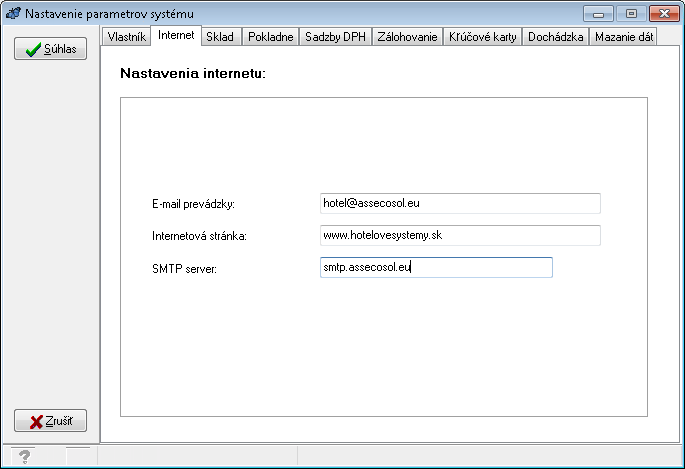Click the E-mail prevádzky input field
Viewport: 685px width, 469px height.
click(460, 203)
